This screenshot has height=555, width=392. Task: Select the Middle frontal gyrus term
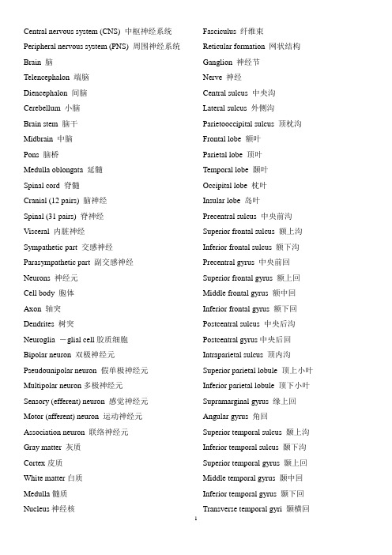[x=236, y=293]
